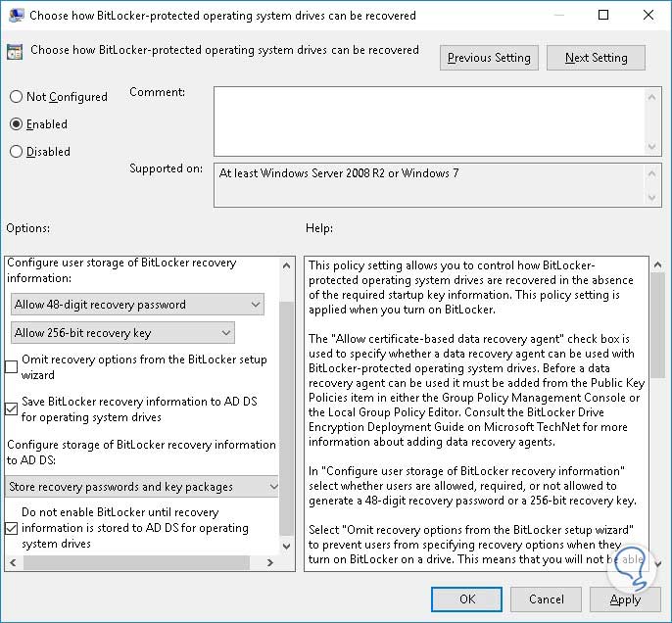This screenshot has width=672, height=623.
Task: Click inside the Comment text box
Action: point(429,121)
